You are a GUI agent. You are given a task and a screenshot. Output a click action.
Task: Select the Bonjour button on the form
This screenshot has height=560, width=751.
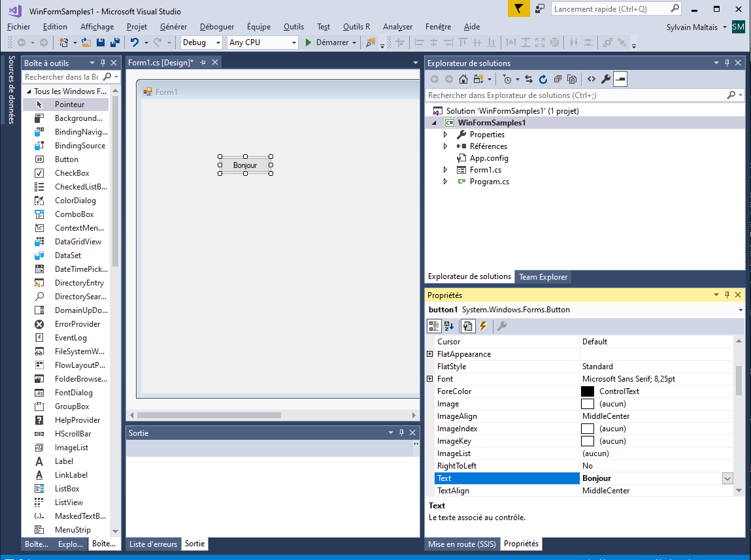245,165
